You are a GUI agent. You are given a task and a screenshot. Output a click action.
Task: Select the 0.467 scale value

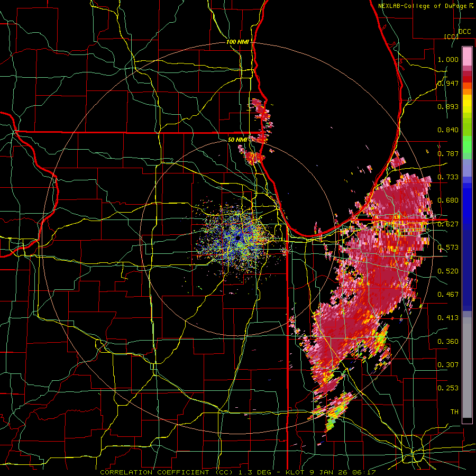click(x=448, y=295)
